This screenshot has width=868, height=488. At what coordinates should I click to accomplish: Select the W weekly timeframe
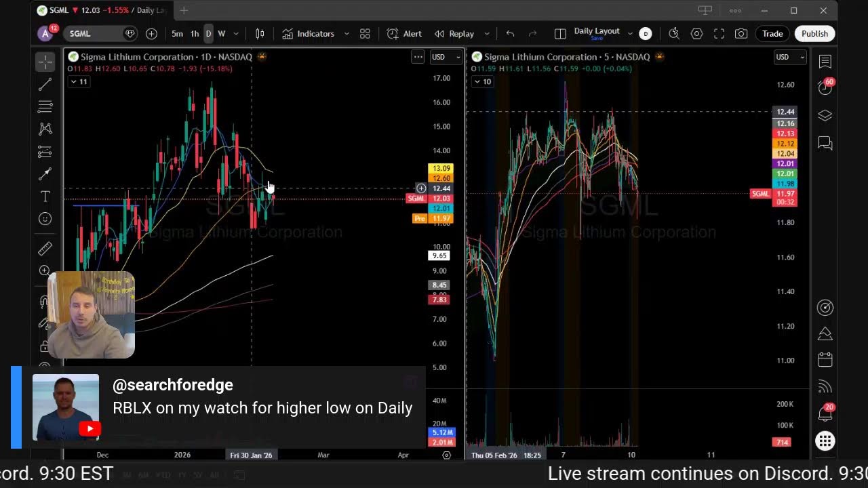221,34
